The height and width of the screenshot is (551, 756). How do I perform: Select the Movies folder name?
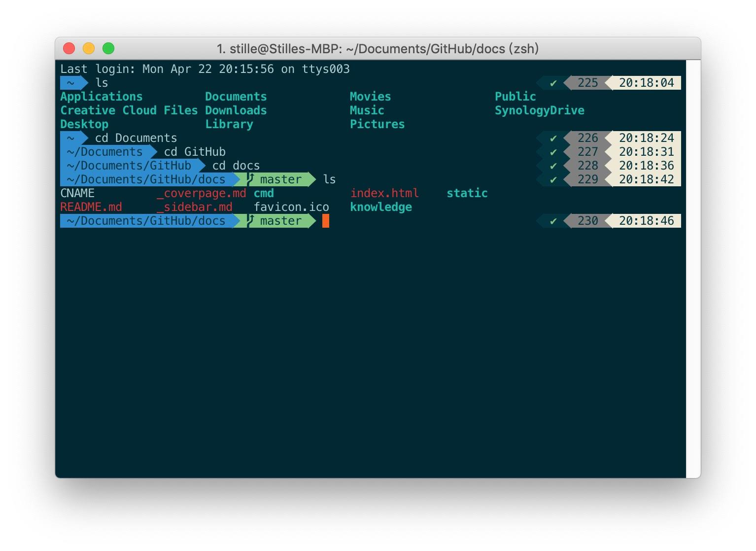click(x=370, y=97)
